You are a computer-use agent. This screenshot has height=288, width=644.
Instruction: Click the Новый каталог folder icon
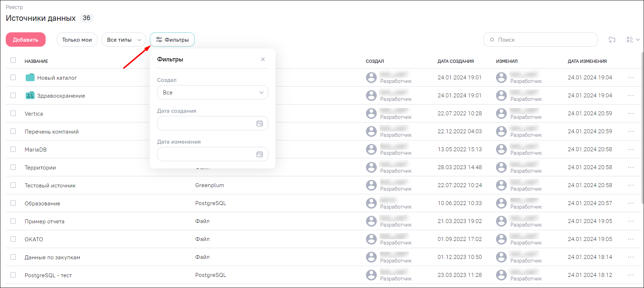[30, 77]
